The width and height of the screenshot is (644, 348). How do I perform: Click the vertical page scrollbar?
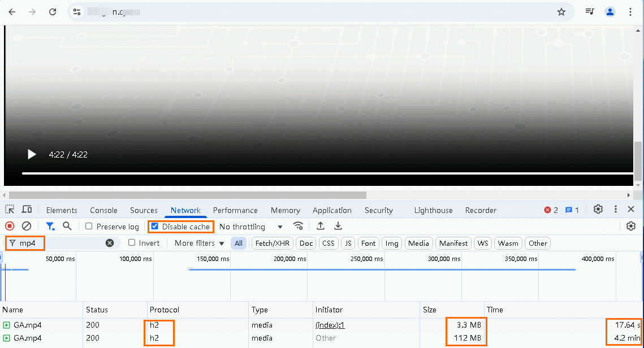638,161
